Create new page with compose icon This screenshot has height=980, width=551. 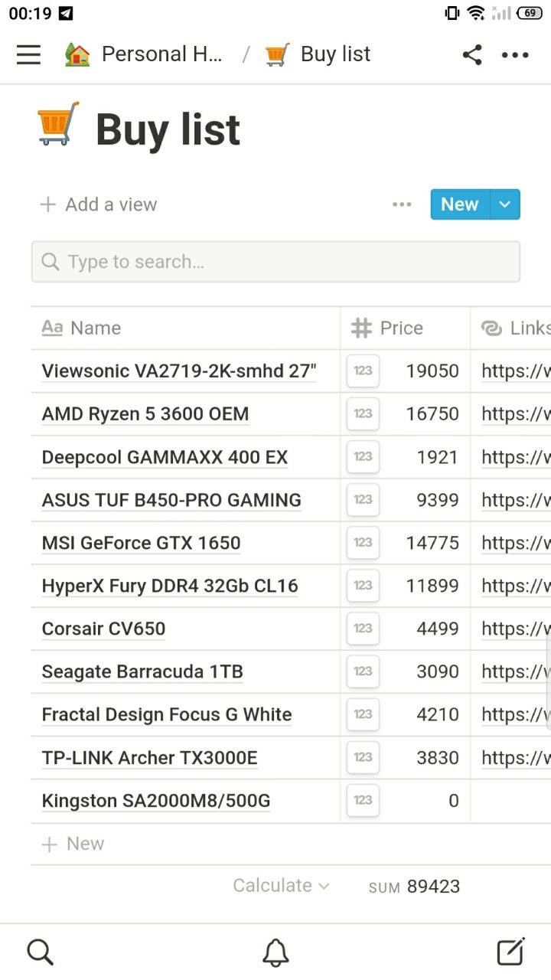[510, 952]
